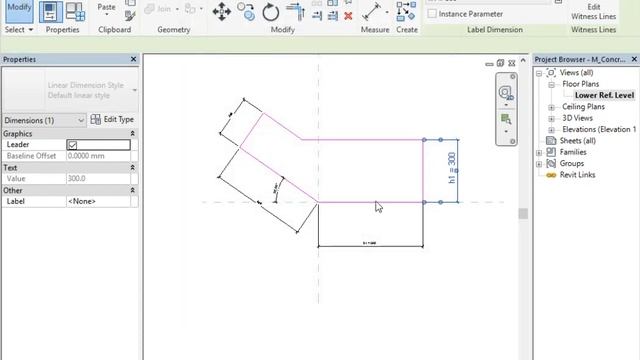Image resolution: width=640 pixels, height=360 pixels.
Task: Select the Lower Ref. Level view
Action: [604, 95]
